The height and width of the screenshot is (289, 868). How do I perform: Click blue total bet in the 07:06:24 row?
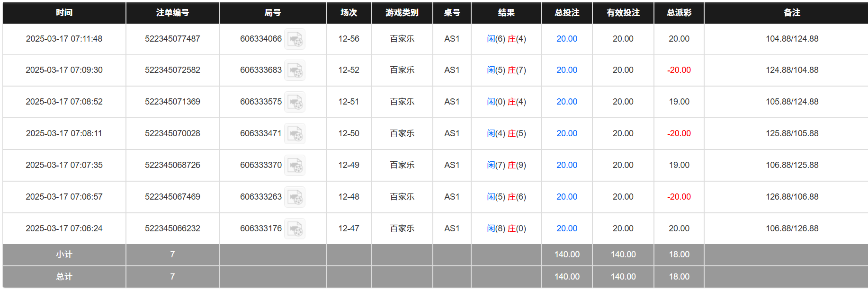point(566,228)
